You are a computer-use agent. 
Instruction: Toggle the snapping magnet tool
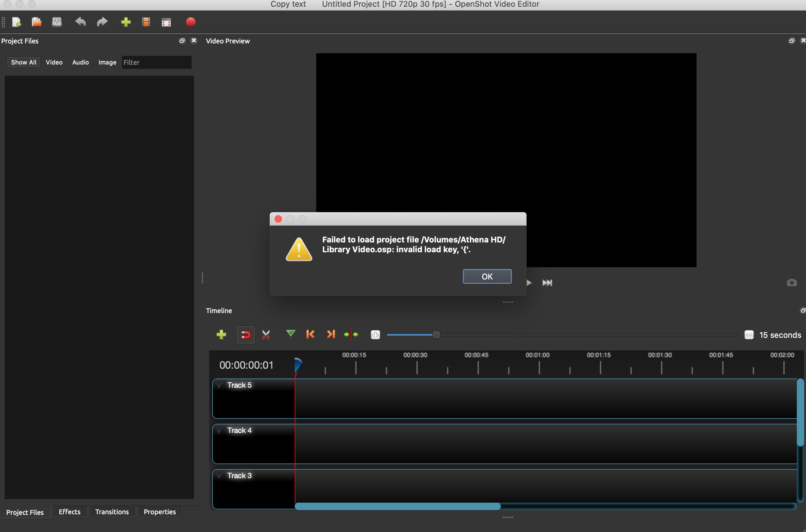tap(246, 335)
